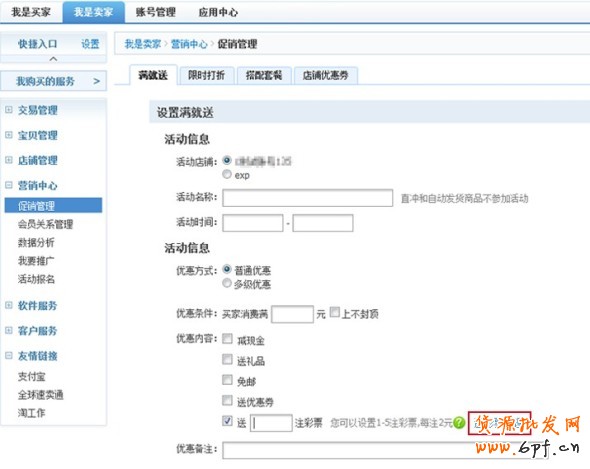The image size is (590, 469).
Task: Collapse the 友情链接 section
Action: pyautogui.click(x=9, y=355)
